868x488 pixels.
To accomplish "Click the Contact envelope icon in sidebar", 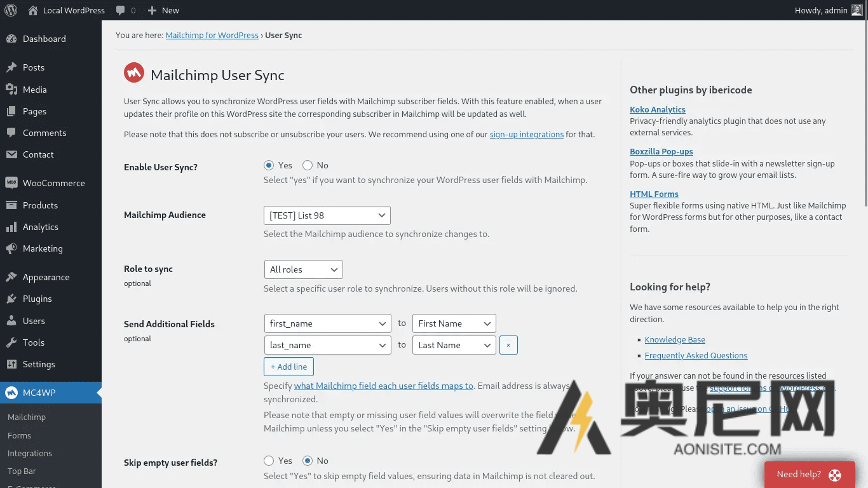I will point(11,154).
